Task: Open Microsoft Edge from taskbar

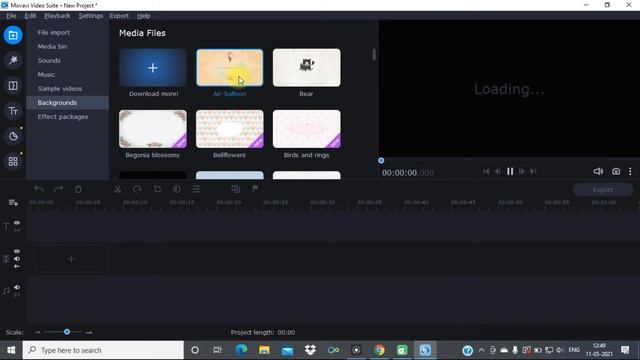Action: click(x=241, y=350)
